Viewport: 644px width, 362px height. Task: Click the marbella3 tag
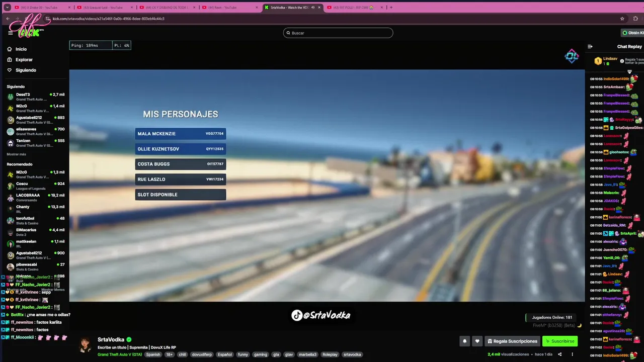pos(307,354)
